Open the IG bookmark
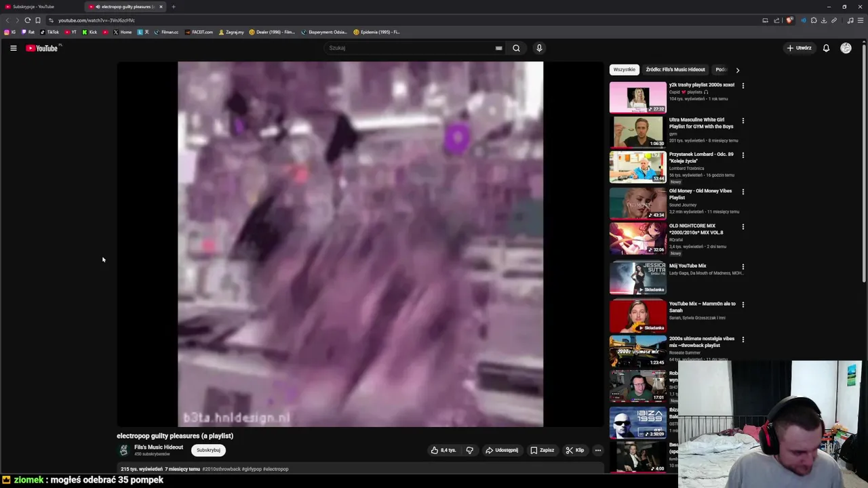868x488 pixels. pyautogui.click(x=10, y=32)
